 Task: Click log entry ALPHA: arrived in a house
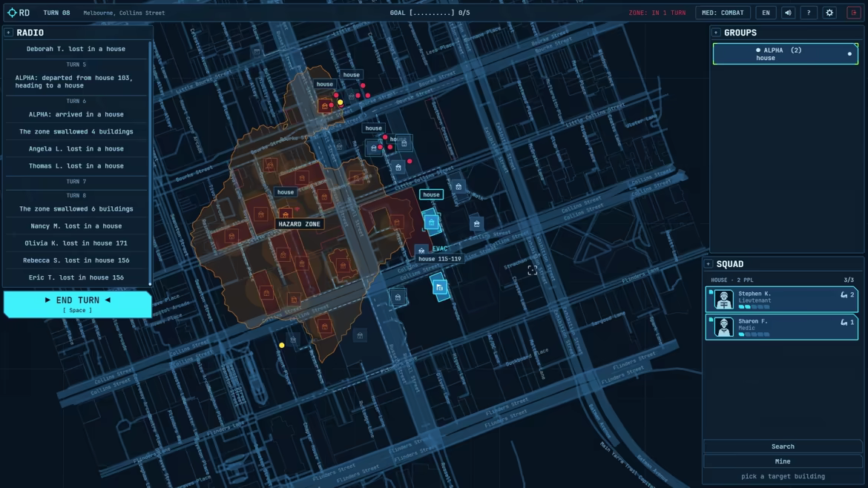coord(76,114)
